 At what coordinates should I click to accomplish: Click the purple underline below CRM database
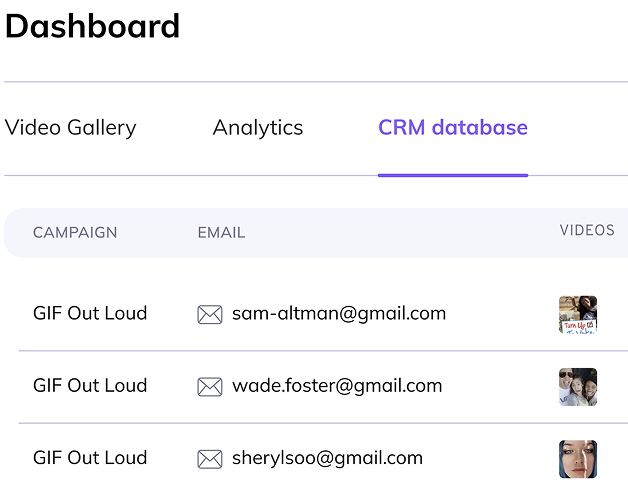453,175
